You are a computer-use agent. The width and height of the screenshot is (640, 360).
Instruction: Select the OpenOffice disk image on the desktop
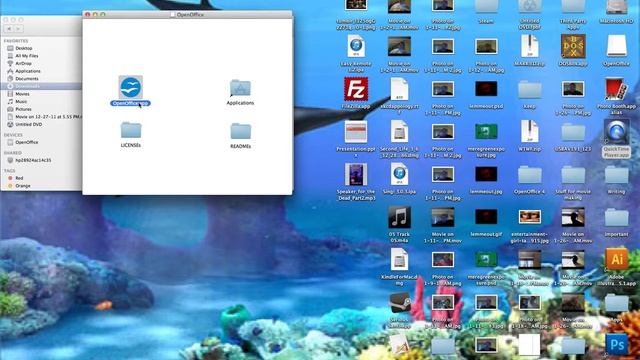616,46
